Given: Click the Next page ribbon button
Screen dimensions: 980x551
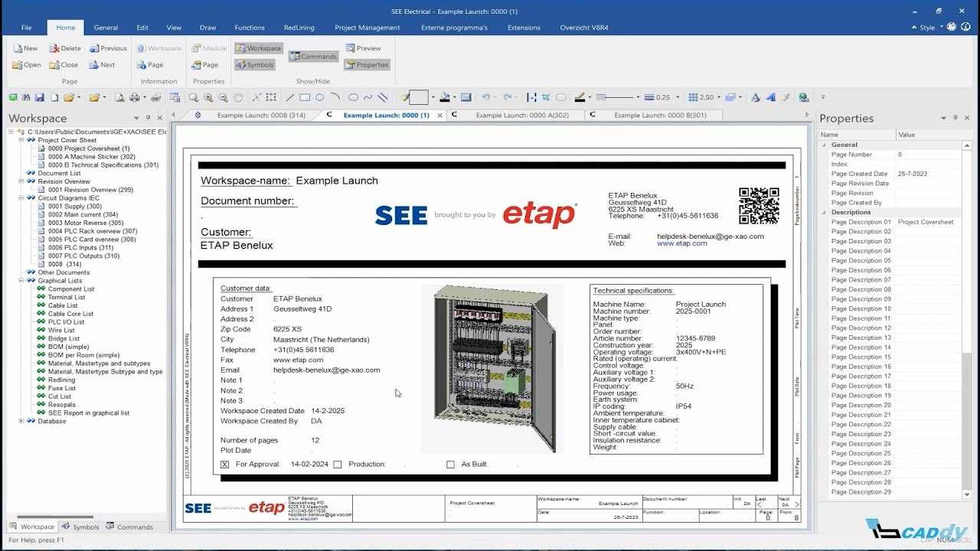Looking at the screenshot, I should [102, 65].
